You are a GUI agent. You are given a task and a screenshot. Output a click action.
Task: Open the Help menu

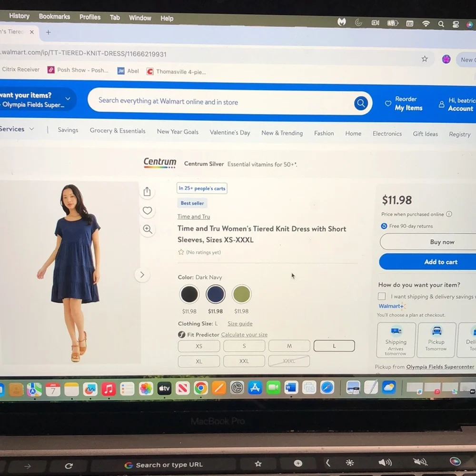pos(167,19)
